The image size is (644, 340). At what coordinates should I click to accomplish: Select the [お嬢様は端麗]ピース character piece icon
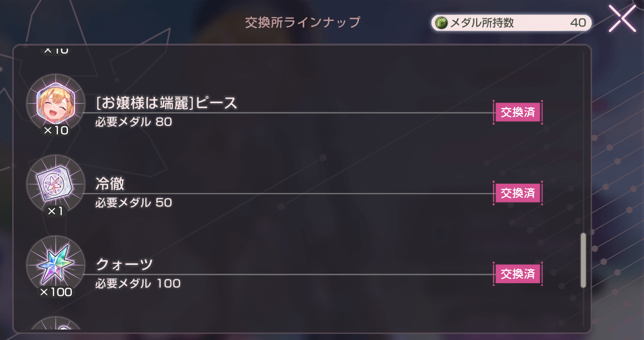[55, 104]
